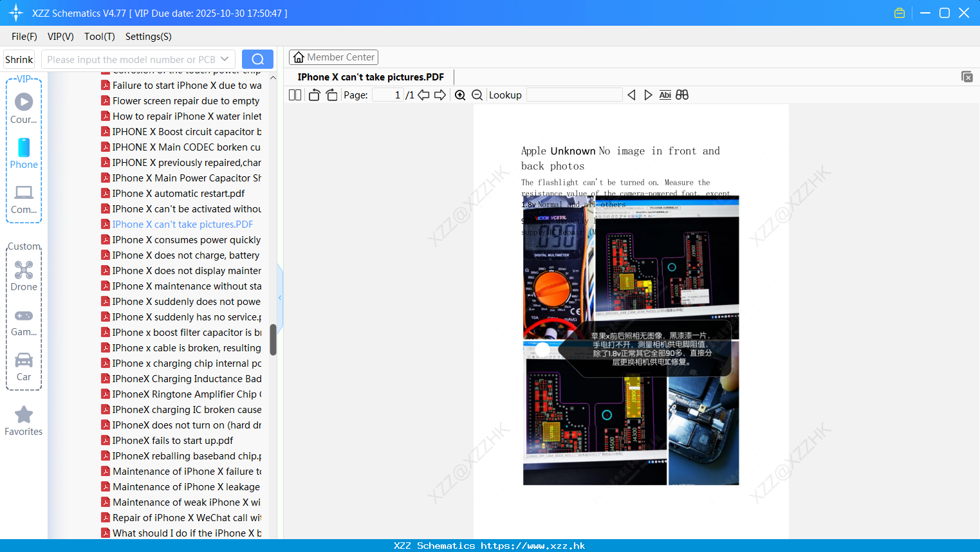Open "IPhone X automatic restart.pdf"

pyautogui.click(x=173, y=194)
